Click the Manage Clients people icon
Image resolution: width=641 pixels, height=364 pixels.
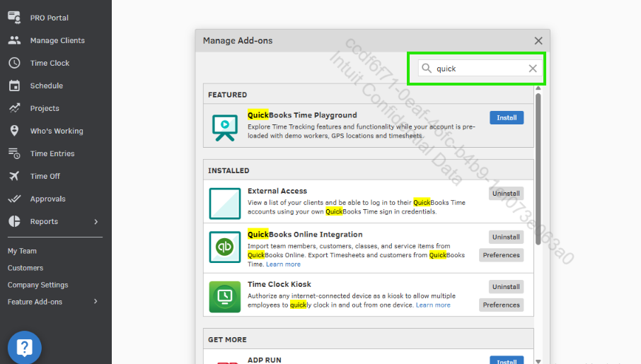tap(14, 40)
